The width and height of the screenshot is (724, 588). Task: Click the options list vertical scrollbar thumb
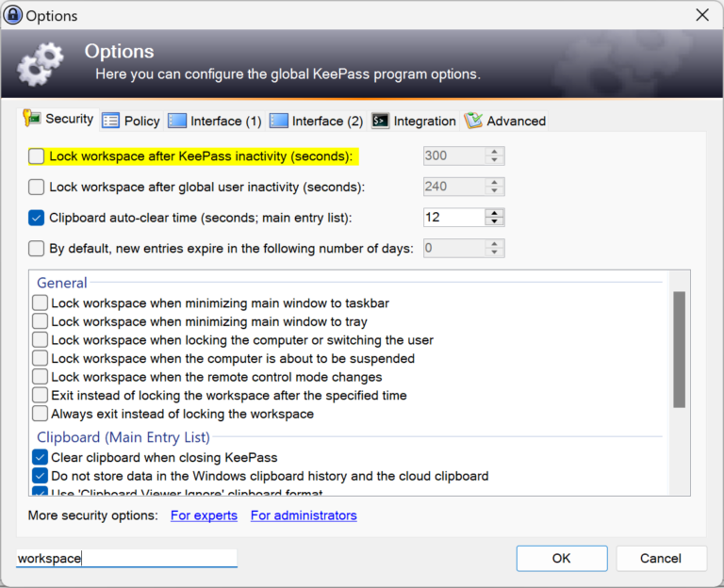pos(679,350)
